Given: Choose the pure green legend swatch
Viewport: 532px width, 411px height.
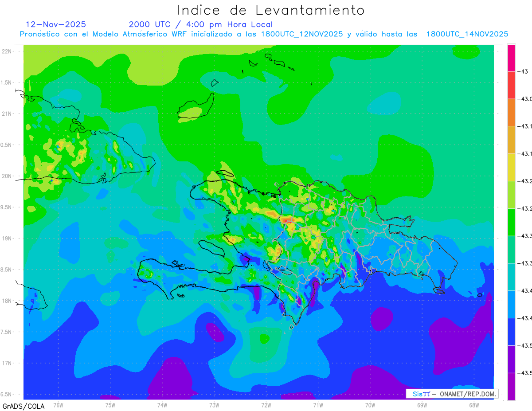Looking at the screenshot, I should pyautogui.click(x=511, y=223).
